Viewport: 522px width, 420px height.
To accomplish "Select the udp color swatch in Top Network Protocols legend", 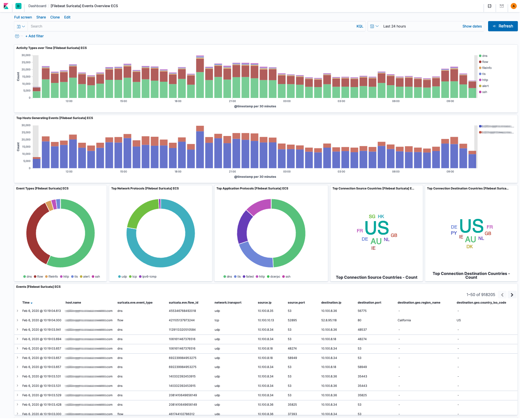I will [x=119, y=276].
